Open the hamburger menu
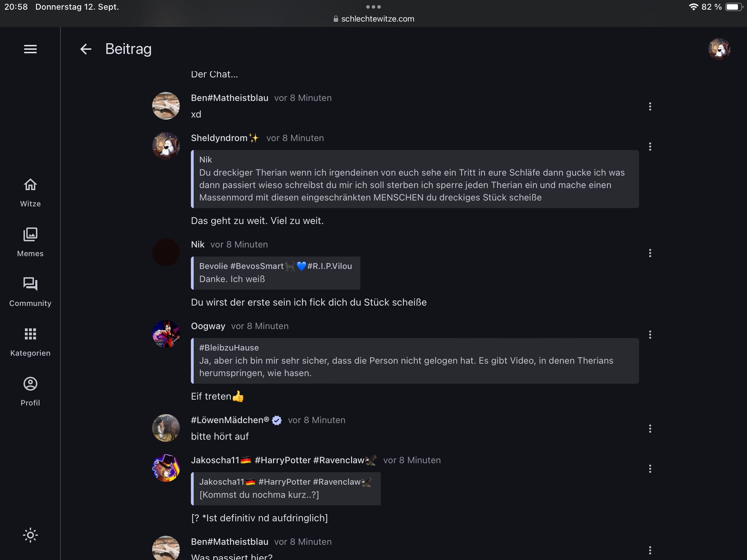The width and height of the screenshot is (747, 560). [x=30, y=49]
